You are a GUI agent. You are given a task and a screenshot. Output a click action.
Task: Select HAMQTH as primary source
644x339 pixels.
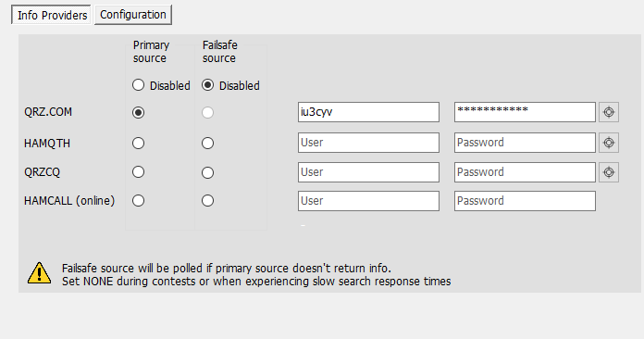[139, 143]
